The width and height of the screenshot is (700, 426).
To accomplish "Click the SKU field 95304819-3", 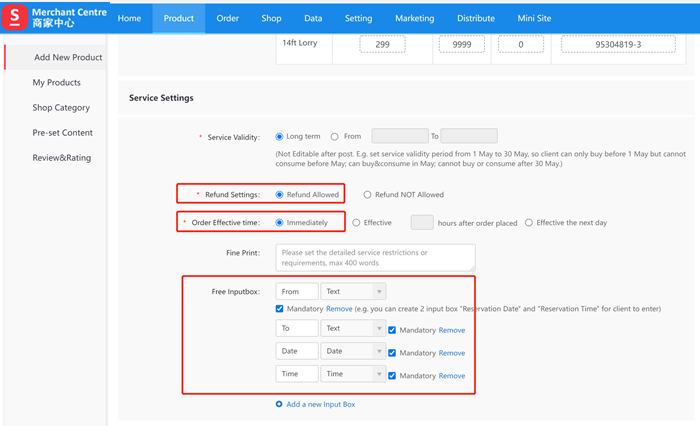I will pyautogui.click(x=618, y=44).
